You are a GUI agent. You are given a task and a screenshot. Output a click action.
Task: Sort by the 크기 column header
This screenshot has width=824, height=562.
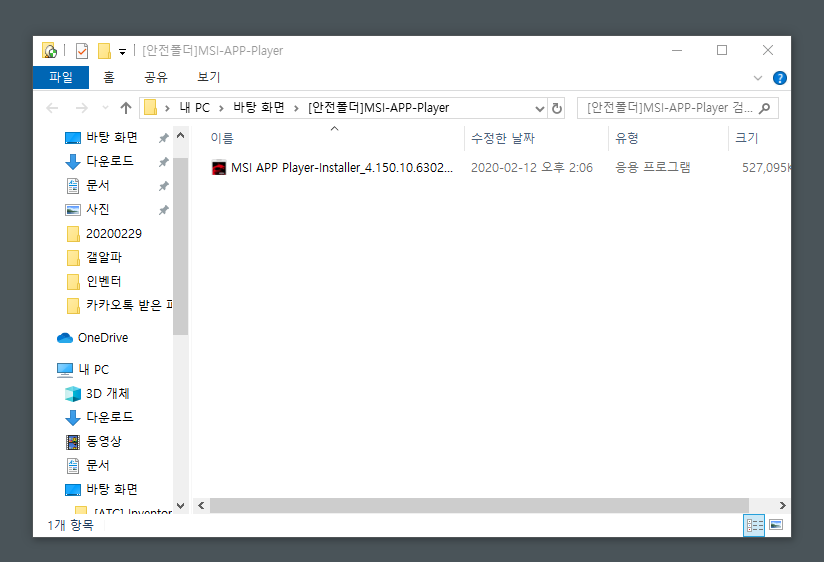pos(747,138)
